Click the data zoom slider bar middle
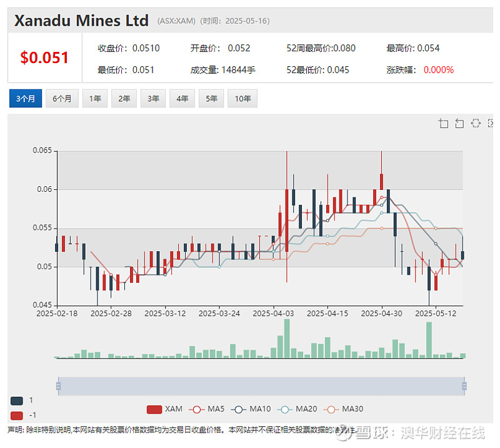Viewport: 500px width, 448px height. point(261,386)
